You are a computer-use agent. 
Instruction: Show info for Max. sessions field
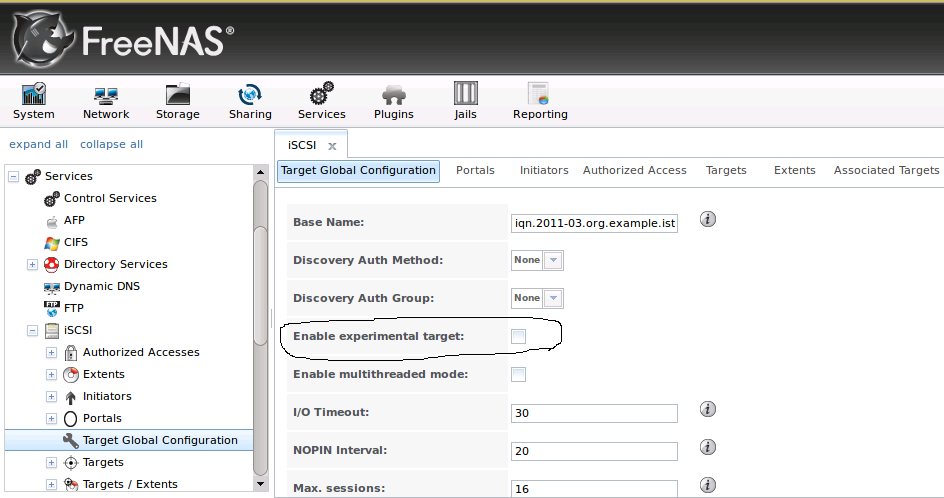click(708, 485)
